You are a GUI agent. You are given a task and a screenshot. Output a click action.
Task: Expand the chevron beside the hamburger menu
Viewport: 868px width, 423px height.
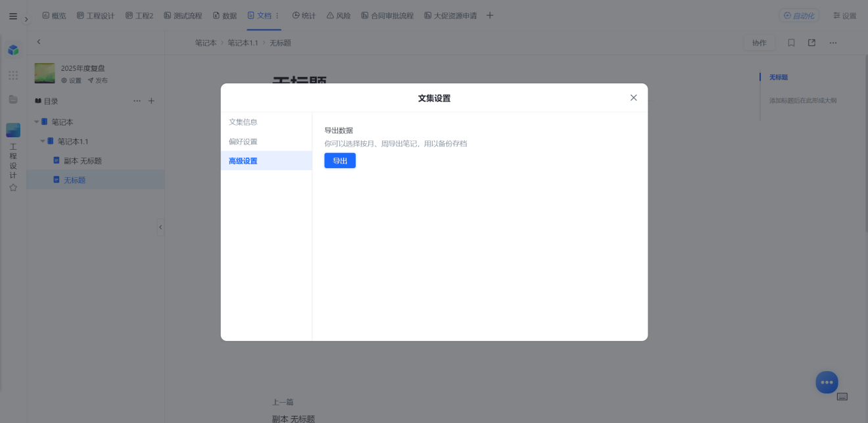point(26,20)
